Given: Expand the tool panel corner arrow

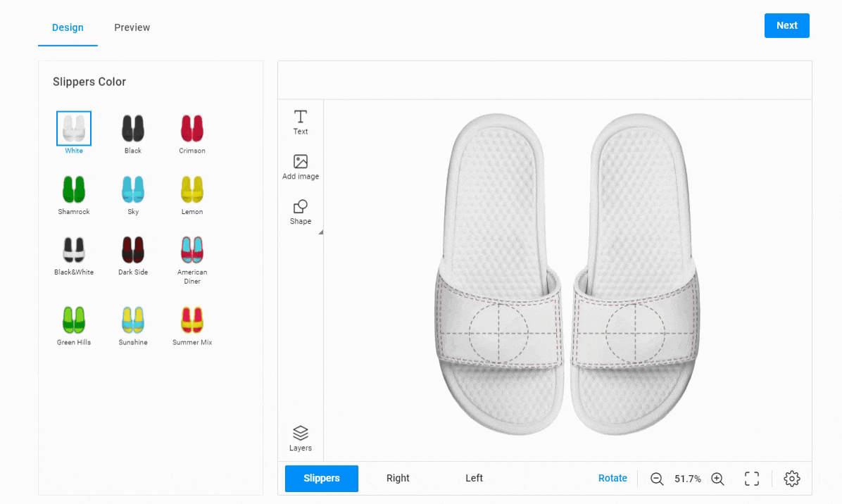Looking at the screenshot, I should [x=320, y=232].
